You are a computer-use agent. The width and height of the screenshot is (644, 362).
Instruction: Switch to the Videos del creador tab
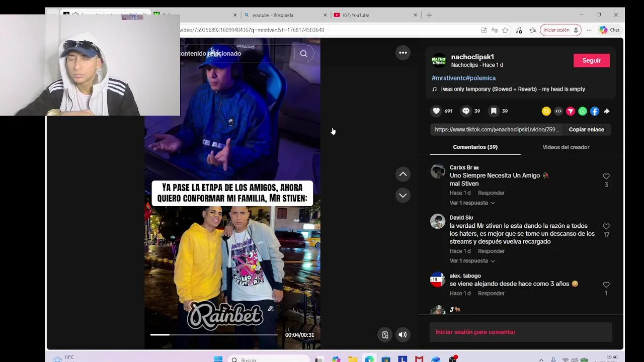tap(566, 147)
